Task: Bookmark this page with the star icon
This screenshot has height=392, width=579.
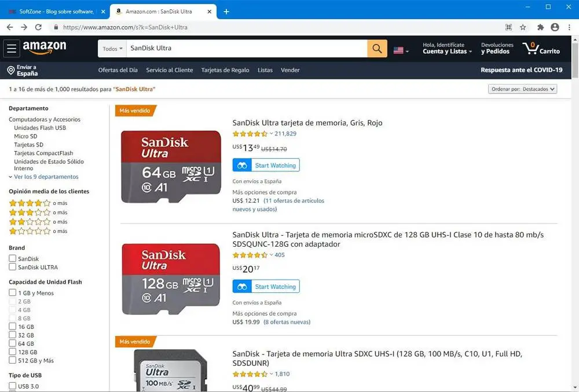Action: coord(523,27)
